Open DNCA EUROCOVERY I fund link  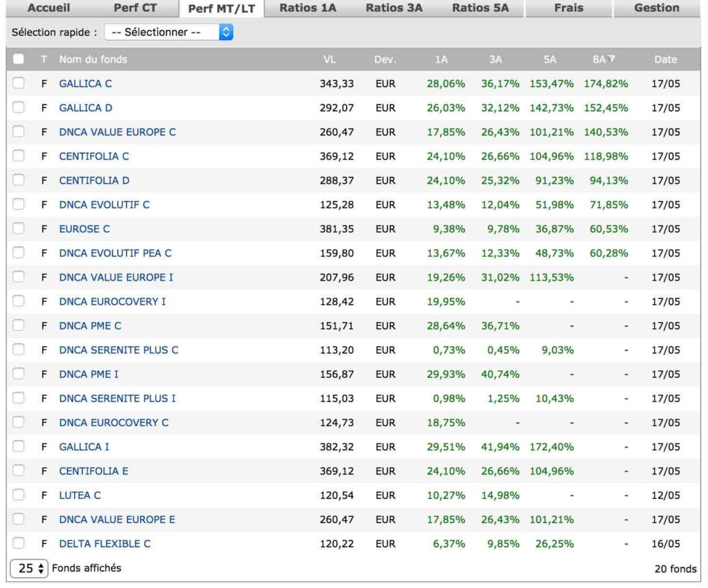[x=113, y=301]
